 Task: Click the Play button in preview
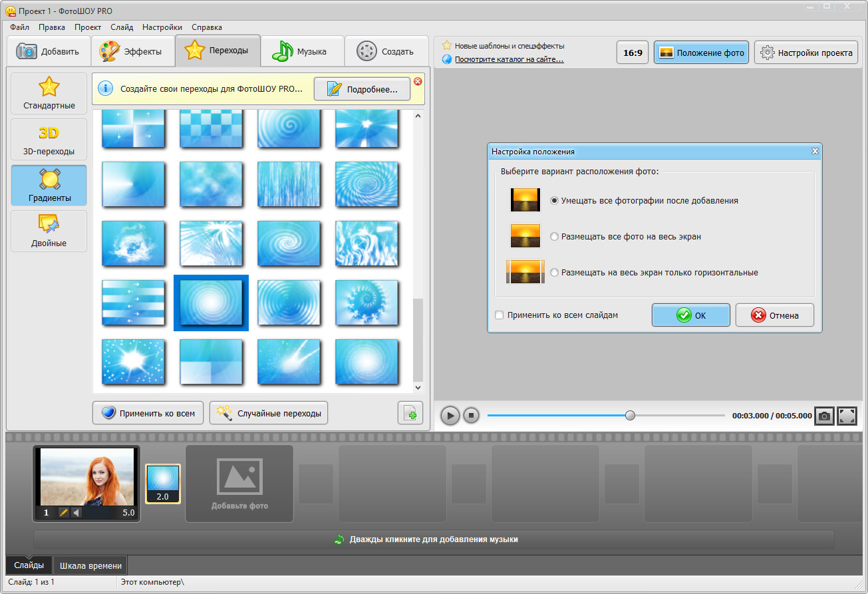coord(450,416)
